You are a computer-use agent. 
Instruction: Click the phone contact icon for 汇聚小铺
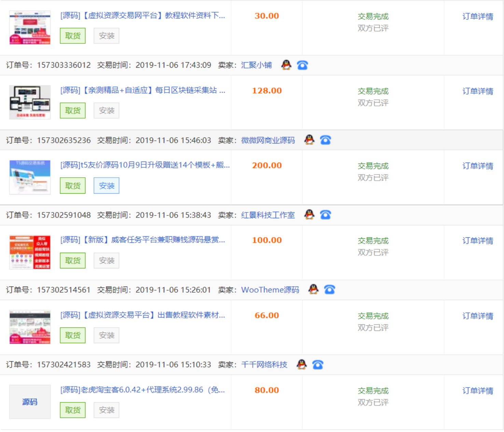[303, 65]
